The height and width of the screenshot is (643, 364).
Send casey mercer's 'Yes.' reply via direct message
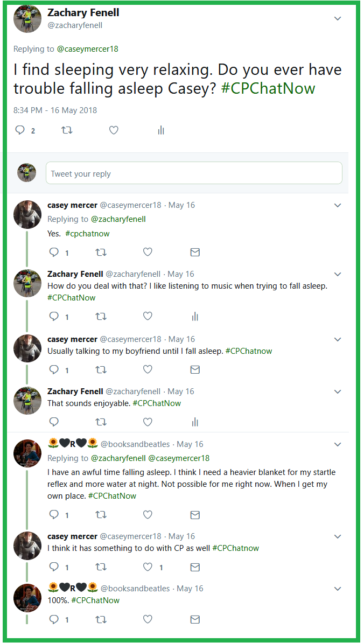click(195, 252)
